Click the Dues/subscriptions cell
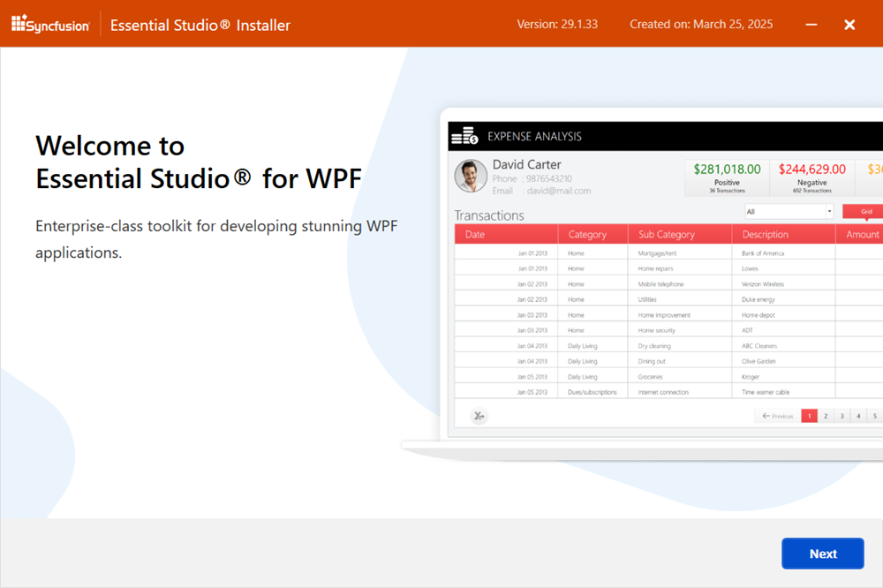The width and height of the screenshot is (883, 588). click(x=592, y=393)
